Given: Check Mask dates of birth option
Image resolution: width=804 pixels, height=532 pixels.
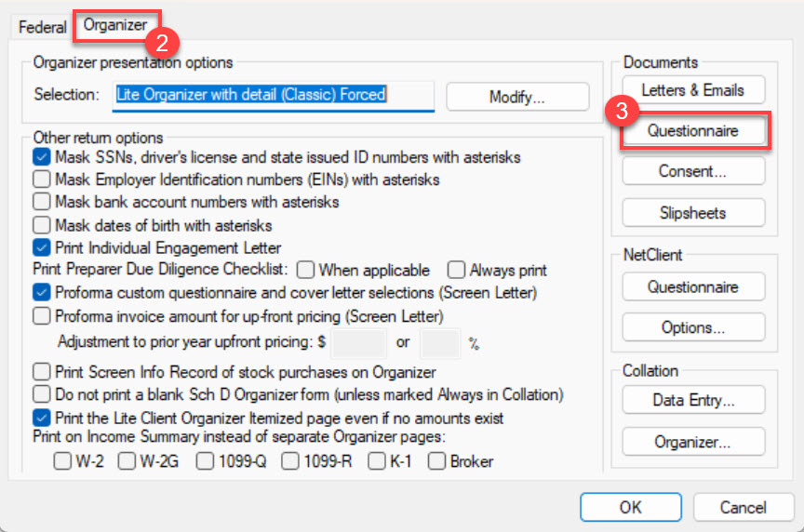Looking at the screenshot, I should click(x=42, y=225).
